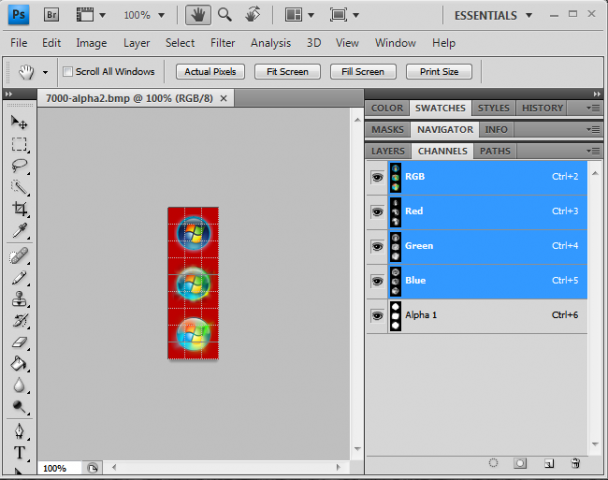Screen dimensions: 608x480
Task: Open the Hand tool preset picker
Action: point(45,72)
